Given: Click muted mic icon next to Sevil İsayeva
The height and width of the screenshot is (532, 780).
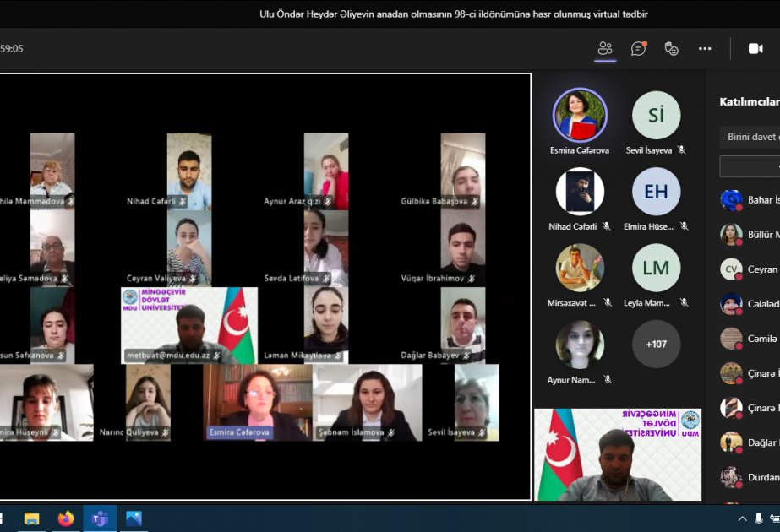Looking at the screenshot, I should point(681,149).
